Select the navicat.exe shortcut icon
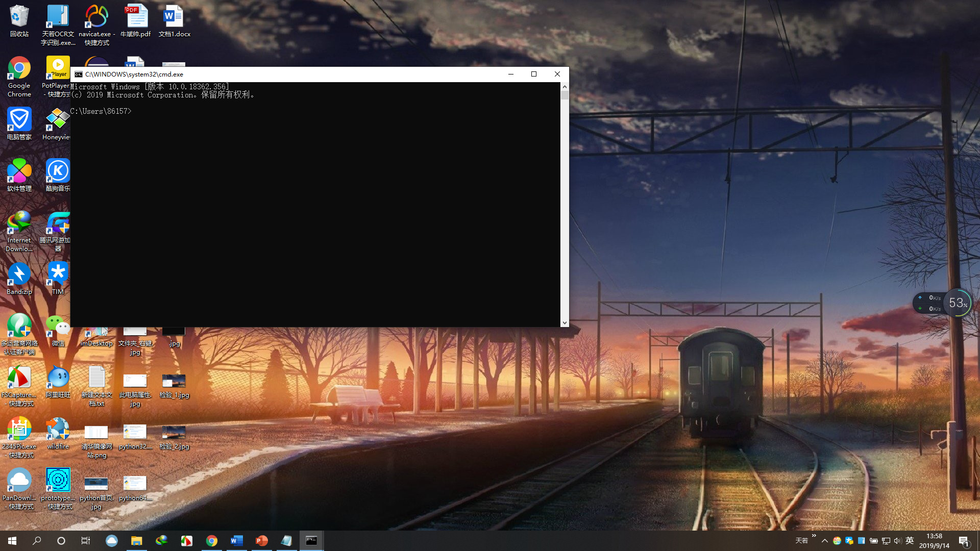The width and height of the screenshot is (980, 551). [96, 24]
